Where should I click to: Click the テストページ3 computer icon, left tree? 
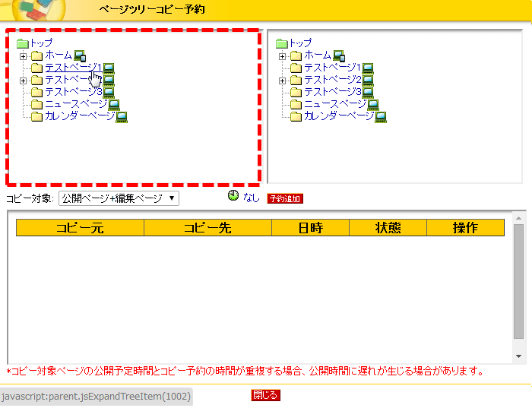pos(109,93)
